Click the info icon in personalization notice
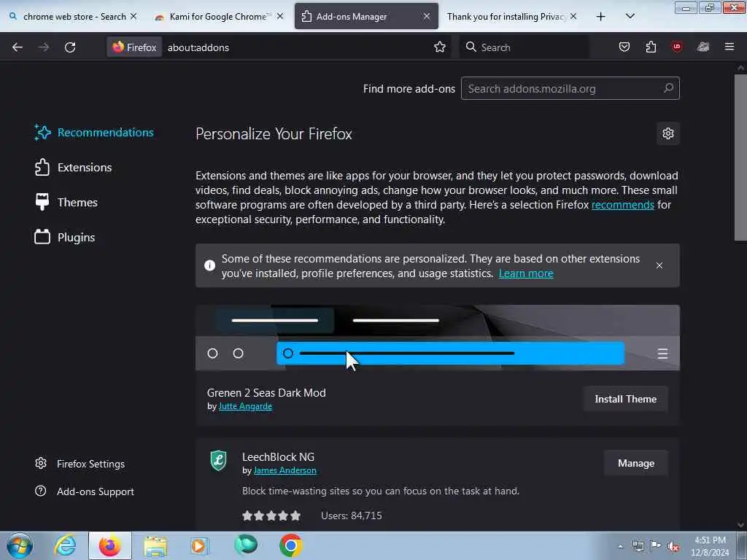This screenshot has height=560, width=747. (209, 265)
